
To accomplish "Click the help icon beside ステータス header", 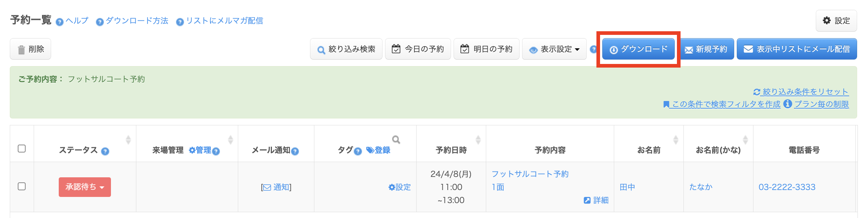I will coord(105,151).
